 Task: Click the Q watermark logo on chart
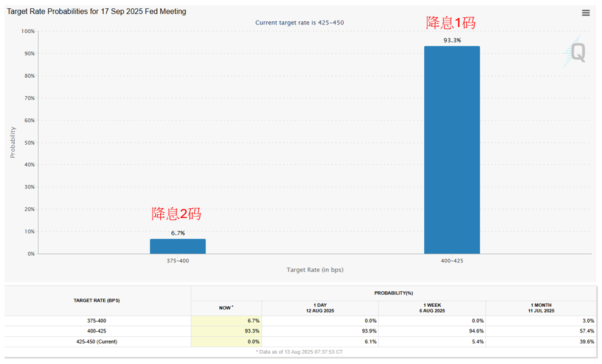pyautogui.click(x=576, y=52)
